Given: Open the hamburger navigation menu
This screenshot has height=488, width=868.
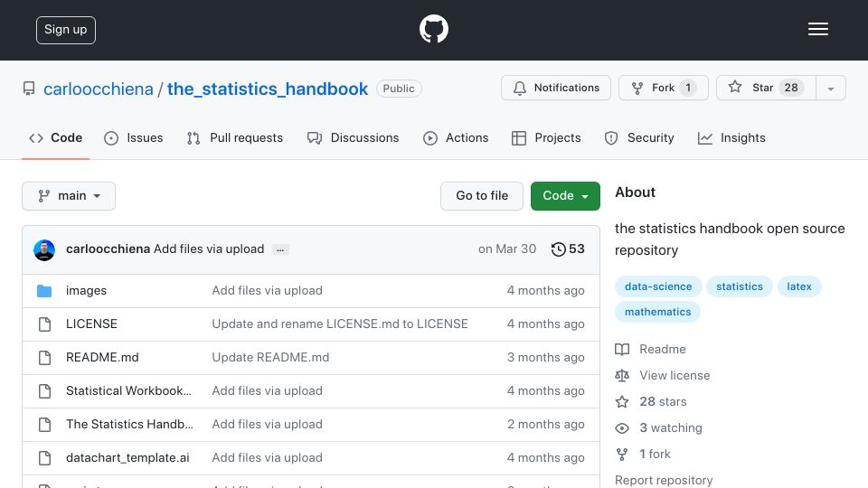Looking at the screenshot, I should pyautogui.click(x=817, y=29).
